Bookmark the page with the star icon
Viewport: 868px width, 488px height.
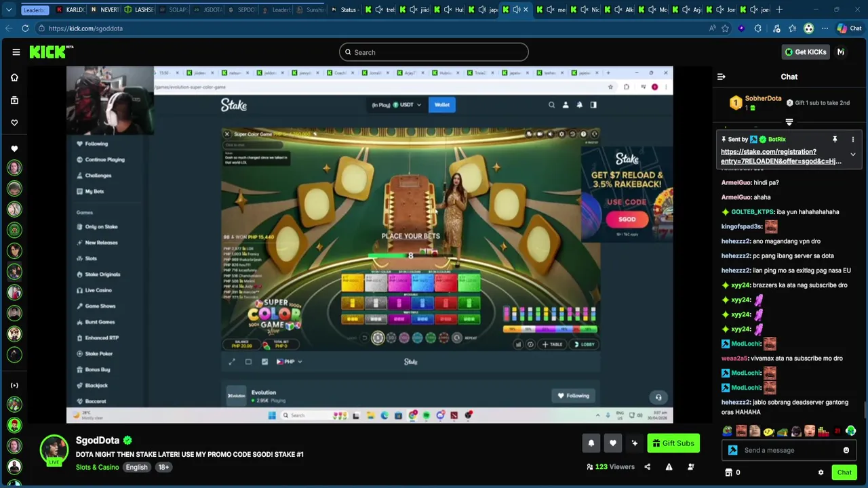pyautogui.click(x=725, y=28)
